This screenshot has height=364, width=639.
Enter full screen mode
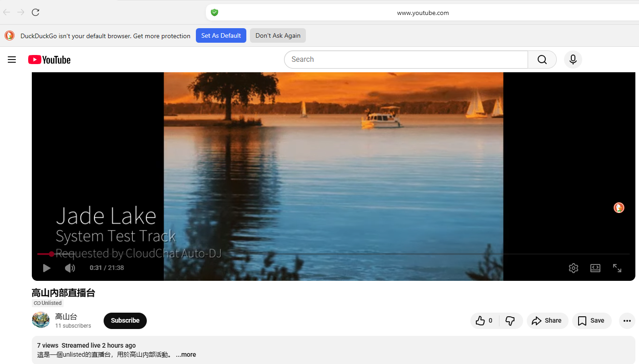617,268
